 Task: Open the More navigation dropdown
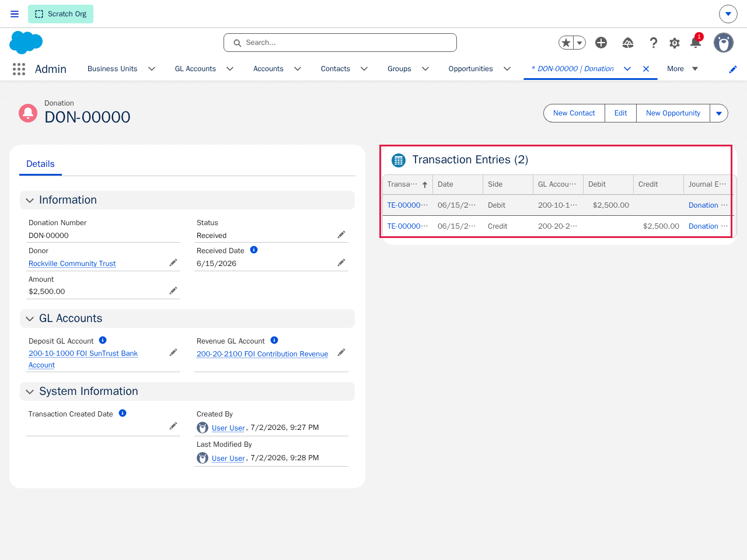[x=683, y=69]
